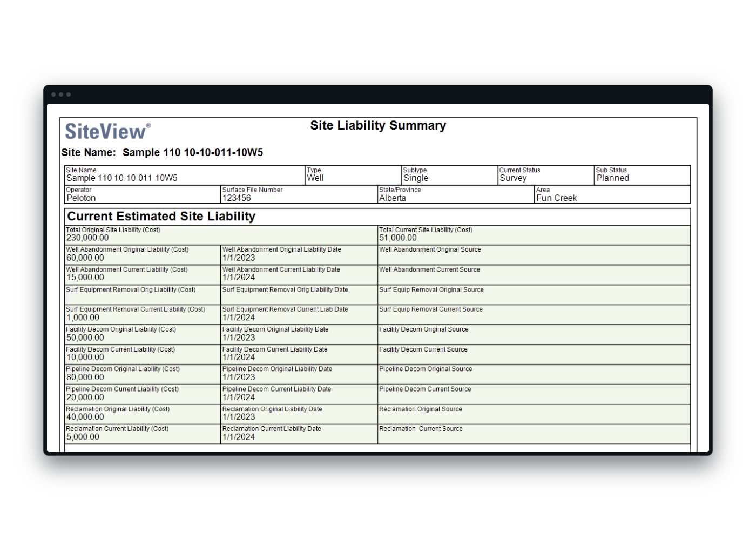Select Surf Equipment Removal Current Liability '1,000.00'
Screen dimensions: 756x540
click(83, 318)
